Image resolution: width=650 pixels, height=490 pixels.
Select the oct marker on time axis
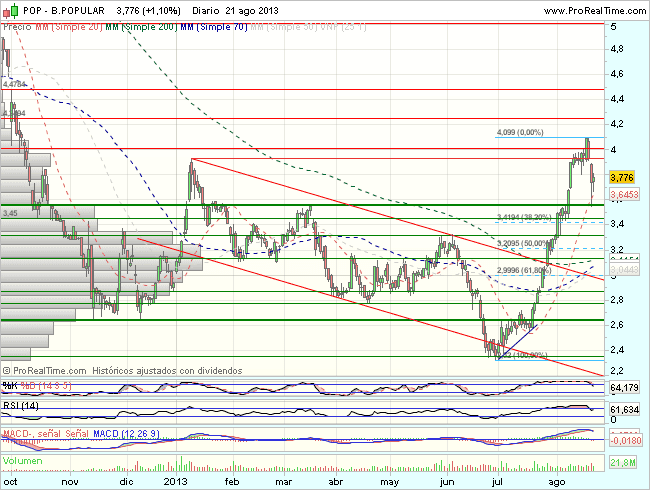click(x=10, y=482)
